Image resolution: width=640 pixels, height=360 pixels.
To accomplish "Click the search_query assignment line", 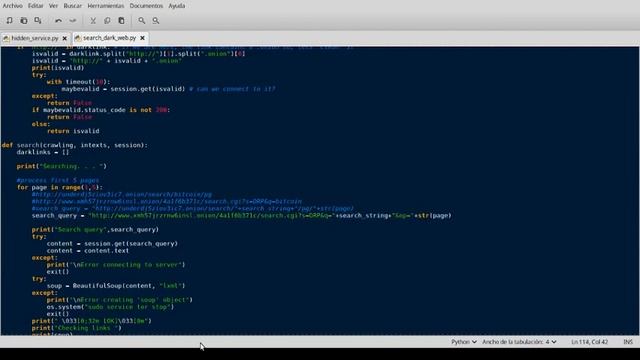I will [242, 216].
